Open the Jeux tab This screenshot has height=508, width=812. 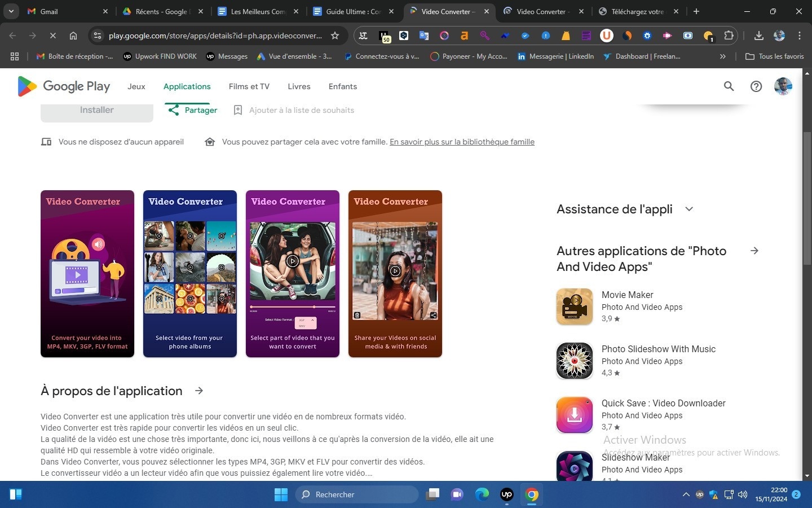click(x=136, y=86)
